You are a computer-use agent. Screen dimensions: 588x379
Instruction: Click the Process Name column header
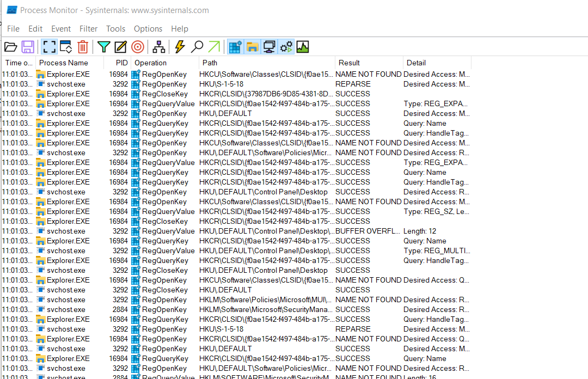(x=64, y=63)
